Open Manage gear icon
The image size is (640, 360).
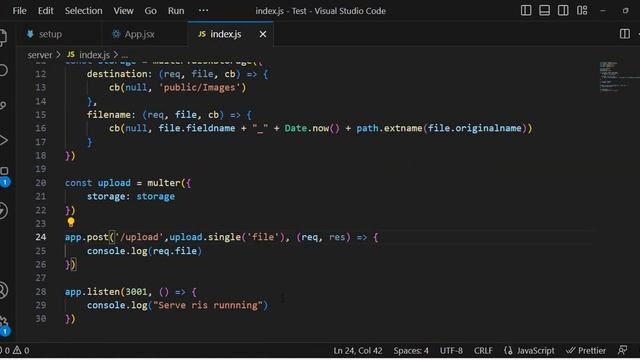click(x=4, y=325)
